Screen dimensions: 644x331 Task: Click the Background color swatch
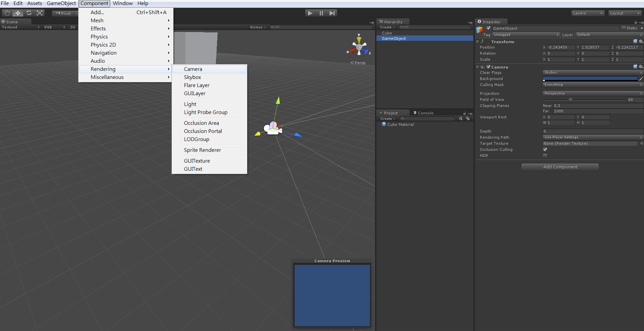[590, 78]
